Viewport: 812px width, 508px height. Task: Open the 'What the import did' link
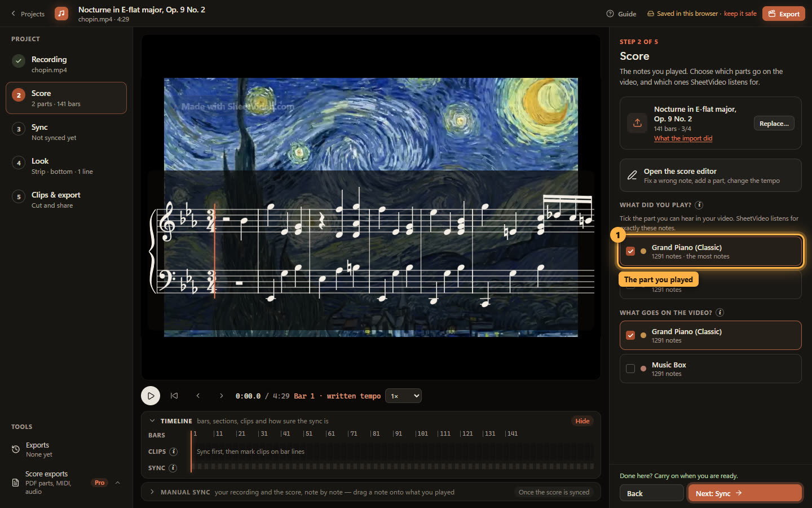[683, 138]
